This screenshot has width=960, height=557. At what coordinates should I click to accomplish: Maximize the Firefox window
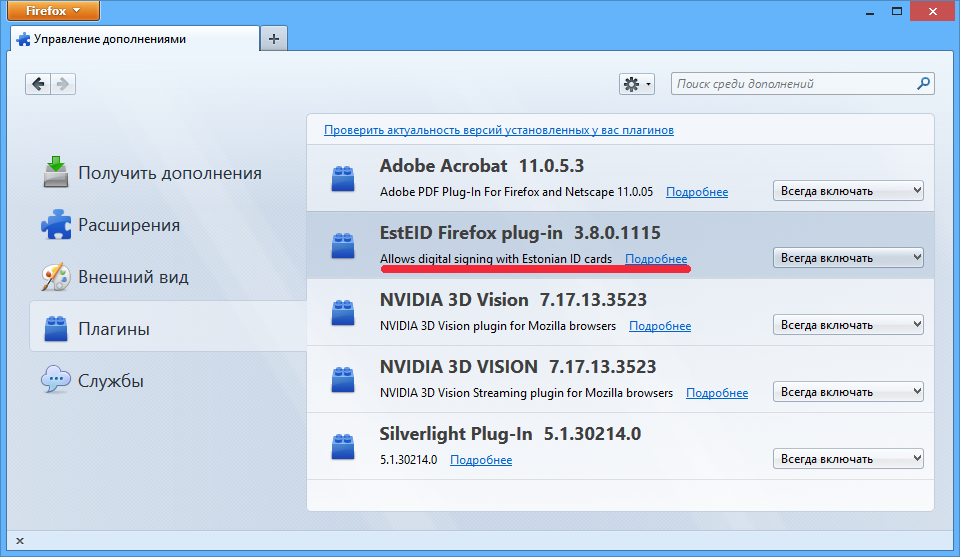pyautogui.click(x=897, y=11)
